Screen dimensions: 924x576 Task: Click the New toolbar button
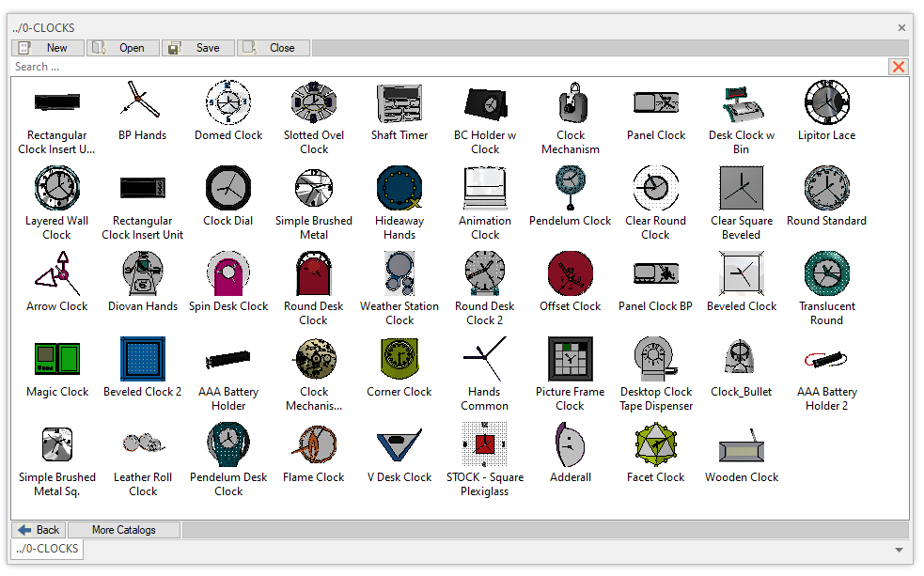pos(48,48)
